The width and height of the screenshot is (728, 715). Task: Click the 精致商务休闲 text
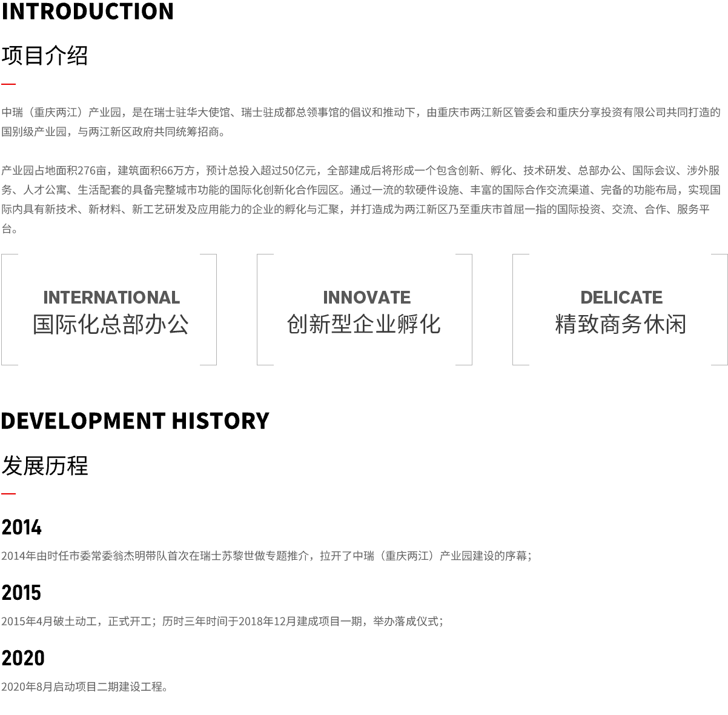pos(621,324)
